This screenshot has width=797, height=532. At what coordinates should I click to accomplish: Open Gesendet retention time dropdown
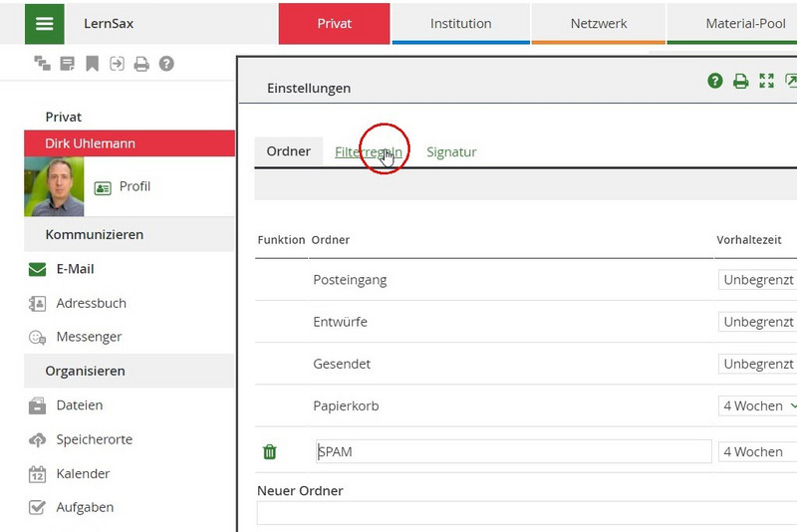(759, 364)
